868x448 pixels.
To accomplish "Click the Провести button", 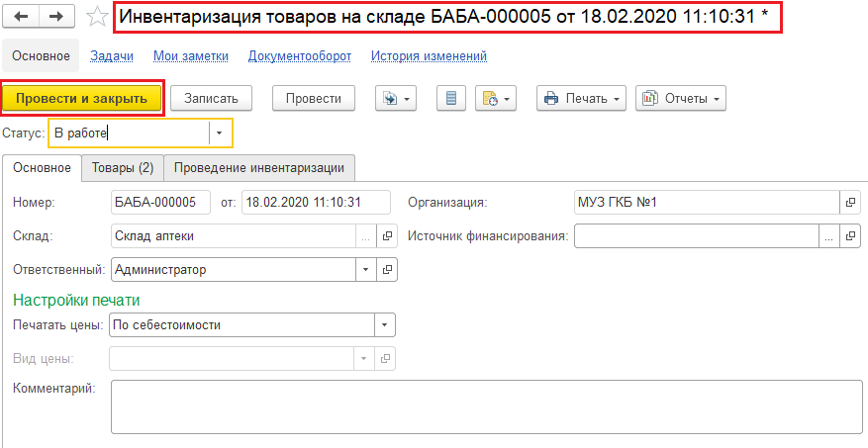I will click(314, 99).
